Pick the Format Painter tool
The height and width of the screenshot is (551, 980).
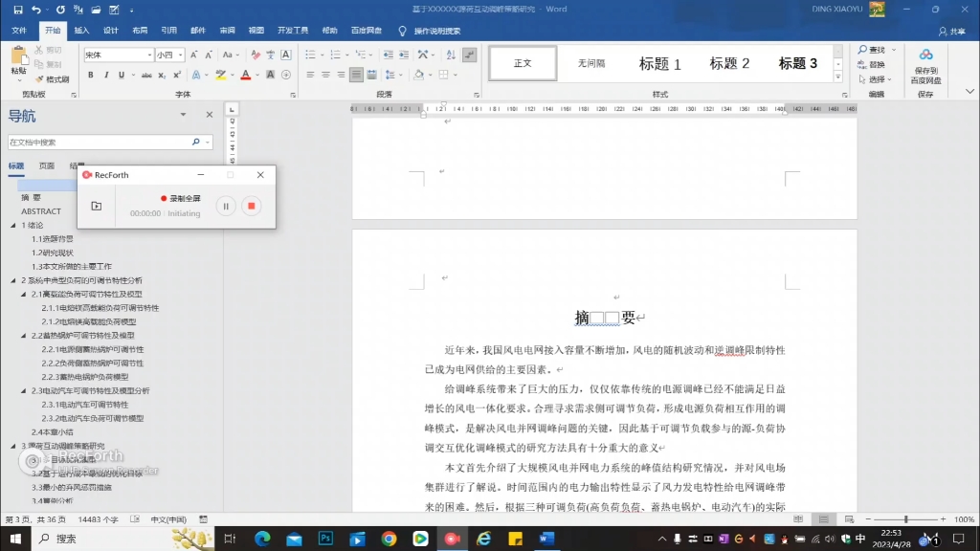53,79
